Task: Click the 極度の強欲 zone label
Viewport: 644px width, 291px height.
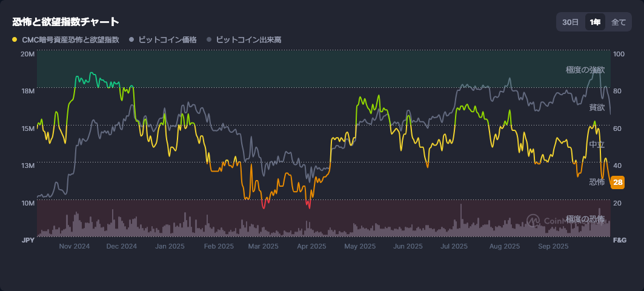Action: point(585,70)
